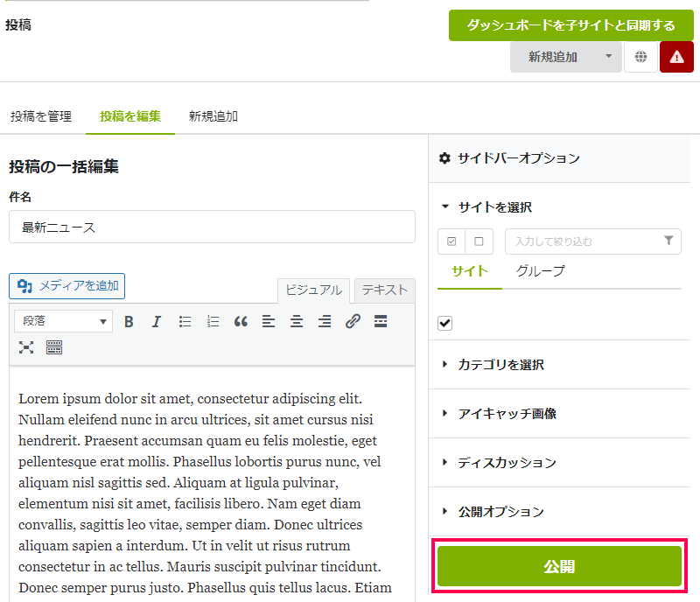
Task: Click the globe icon button
Action: (640, 57)
